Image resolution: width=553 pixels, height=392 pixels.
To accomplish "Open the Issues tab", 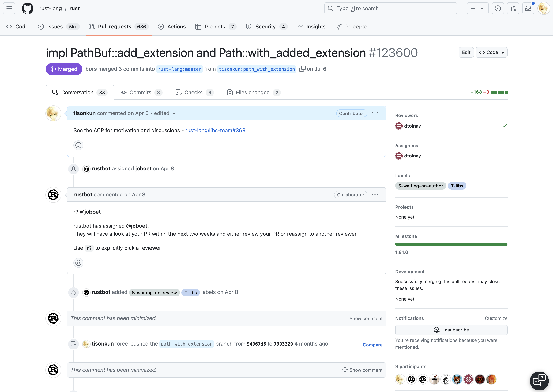I will click(x=59, y=27).
